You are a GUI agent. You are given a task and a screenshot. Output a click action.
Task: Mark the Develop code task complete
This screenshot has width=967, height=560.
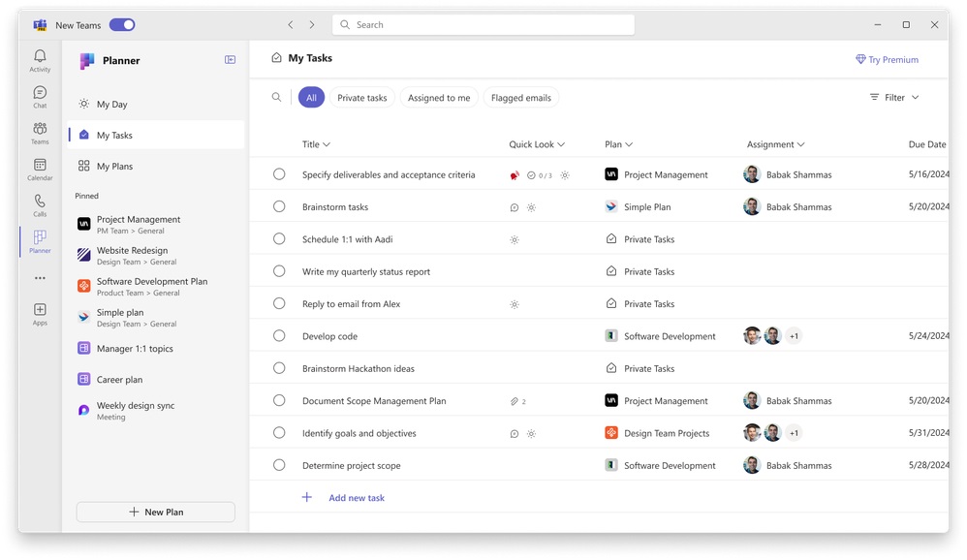279,335
